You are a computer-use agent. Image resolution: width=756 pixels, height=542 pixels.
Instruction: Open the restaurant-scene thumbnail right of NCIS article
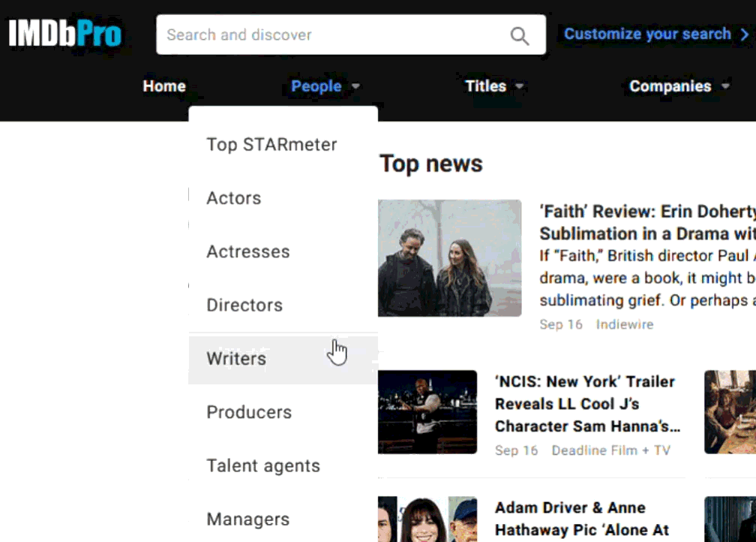coord(730,412)
